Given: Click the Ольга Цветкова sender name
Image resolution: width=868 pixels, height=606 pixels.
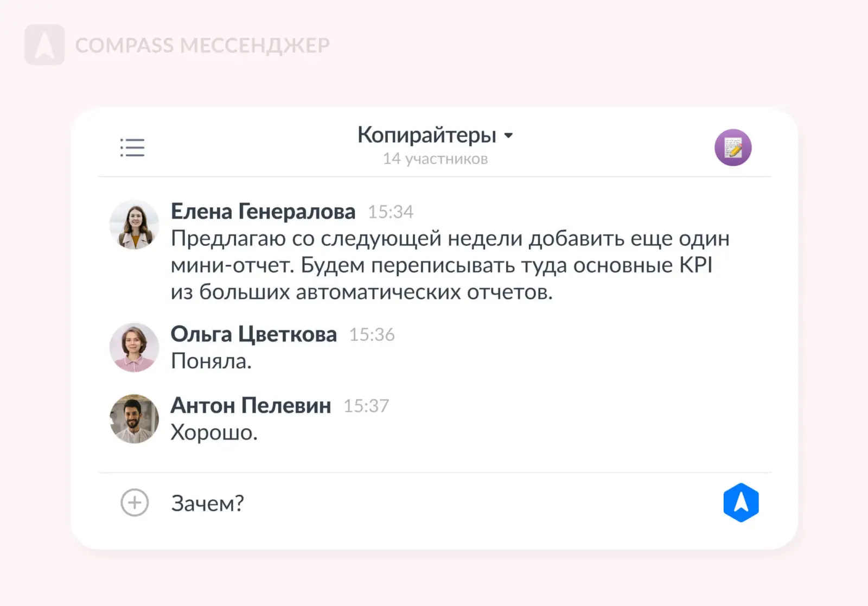Looking at the screenshot, I should (253, 334).
